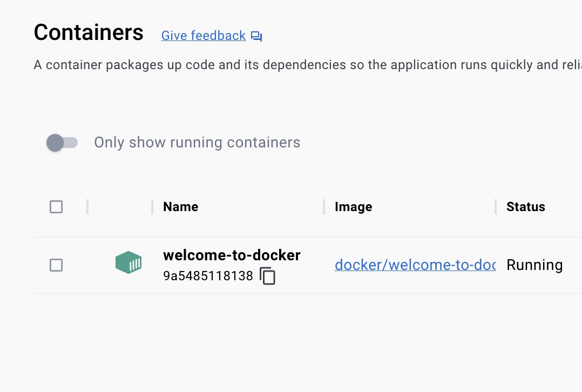Copy container ID 9a5485118138 using copy icon
The image size is (582, 392).
268,276
